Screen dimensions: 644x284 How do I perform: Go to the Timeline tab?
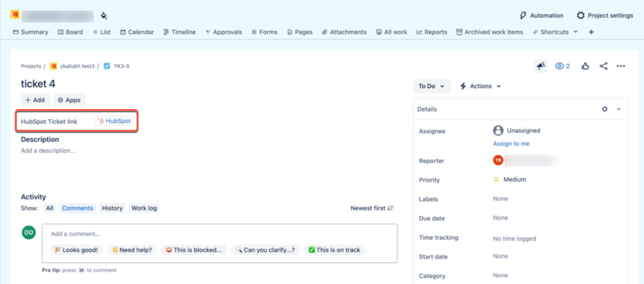[179, 32]
